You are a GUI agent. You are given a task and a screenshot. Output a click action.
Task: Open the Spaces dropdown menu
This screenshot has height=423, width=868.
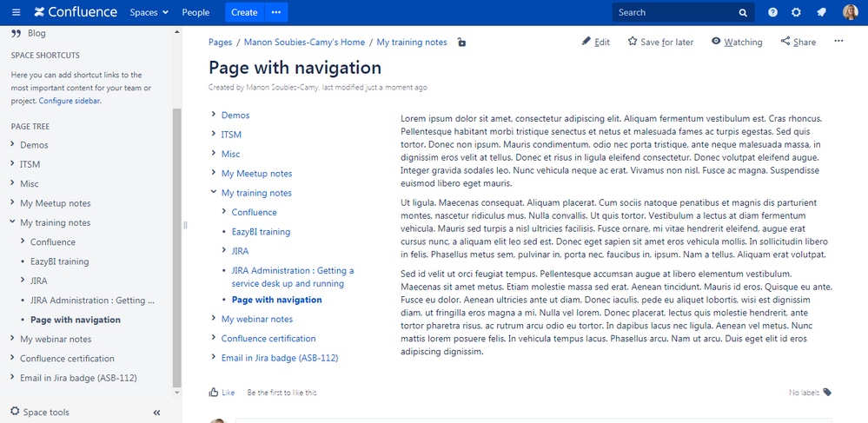149,12
